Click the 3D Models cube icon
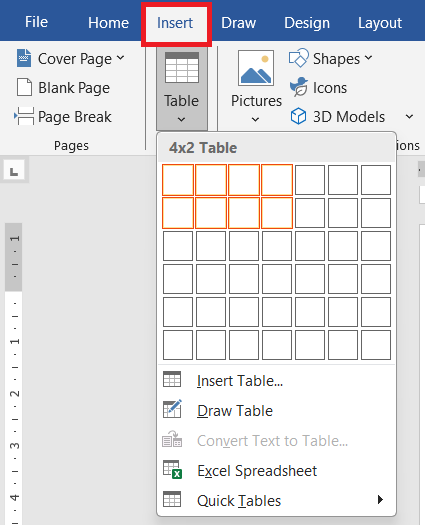This screenshot has width=425, height=525. tap(298, 116)
